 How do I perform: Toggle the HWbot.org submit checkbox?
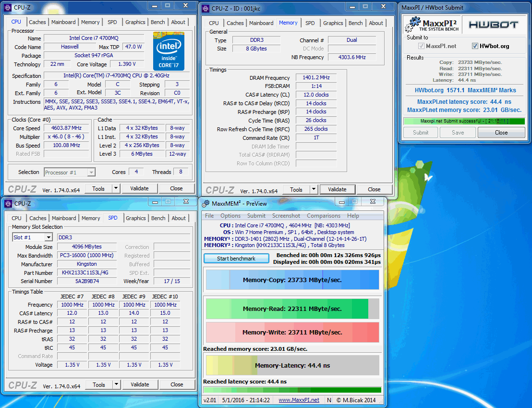475,46
